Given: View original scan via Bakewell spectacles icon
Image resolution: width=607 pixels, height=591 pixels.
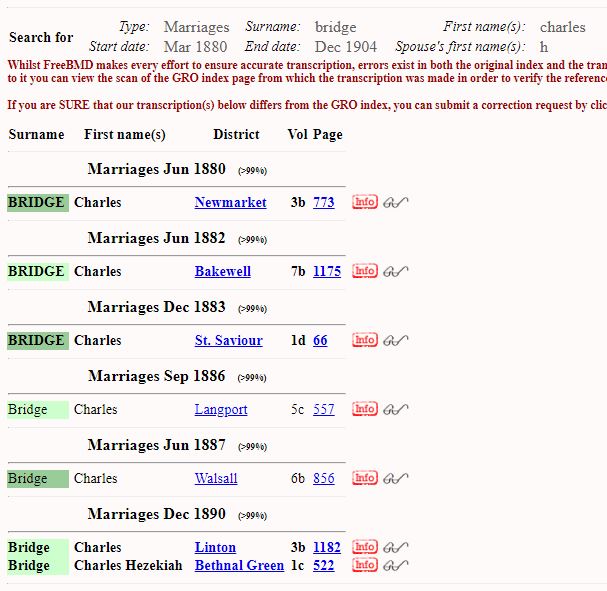Looking at the screenshot, I should (396, 271).
